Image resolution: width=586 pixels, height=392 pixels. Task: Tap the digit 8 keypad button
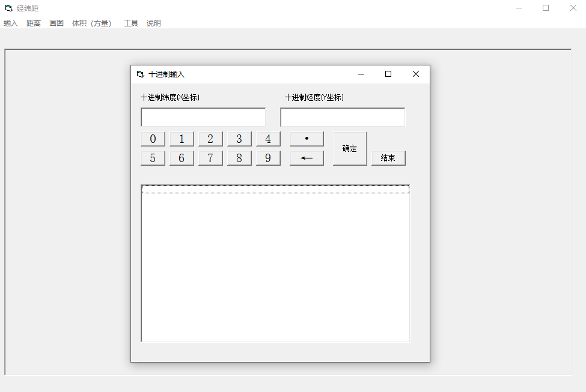[239, 158]
